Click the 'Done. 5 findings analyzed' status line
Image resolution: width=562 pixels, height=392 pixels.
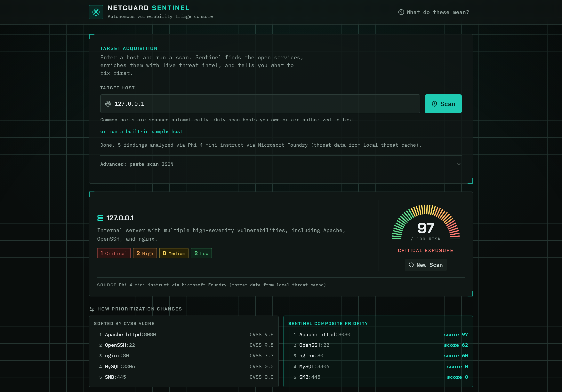261,145
